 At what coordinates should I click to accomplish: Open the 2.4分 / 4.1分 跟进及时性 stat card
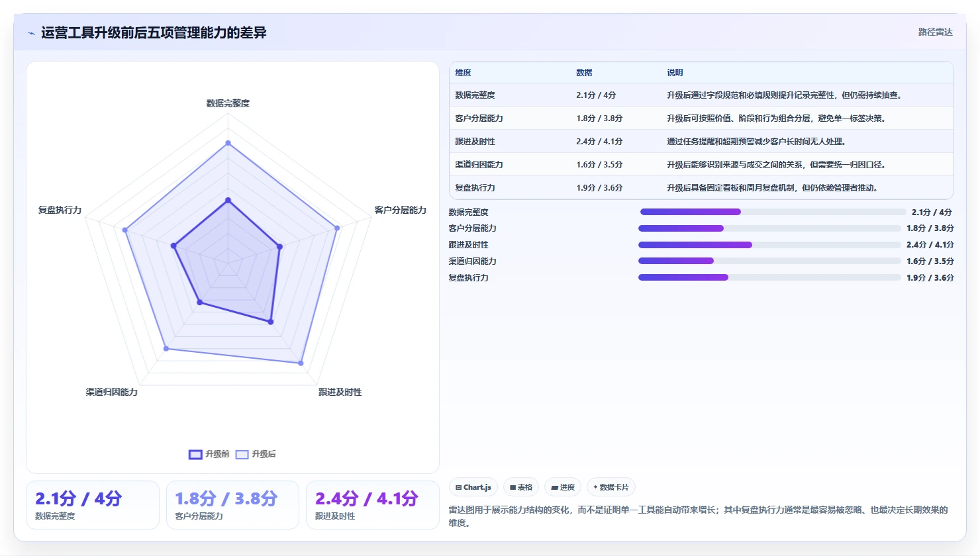pos(372,505)
